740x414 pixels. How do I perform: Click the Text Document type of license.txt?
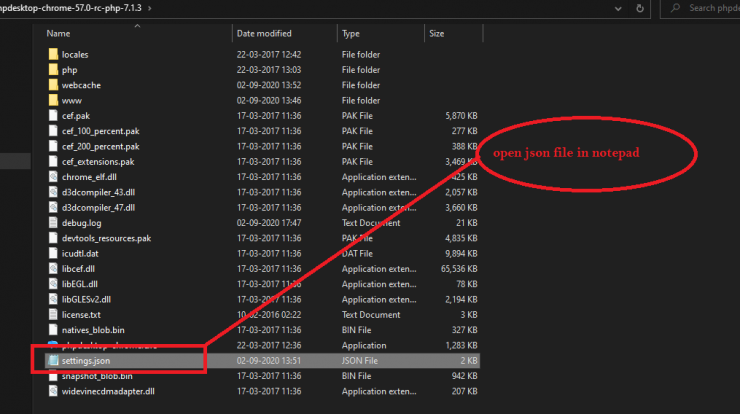coord(371,314)
